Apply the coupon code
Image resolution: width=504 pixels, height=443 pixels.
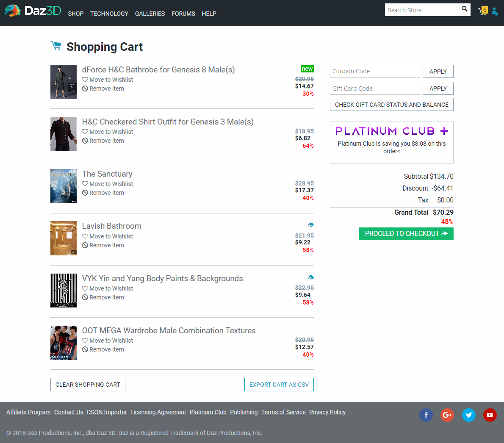coord(438,71)
